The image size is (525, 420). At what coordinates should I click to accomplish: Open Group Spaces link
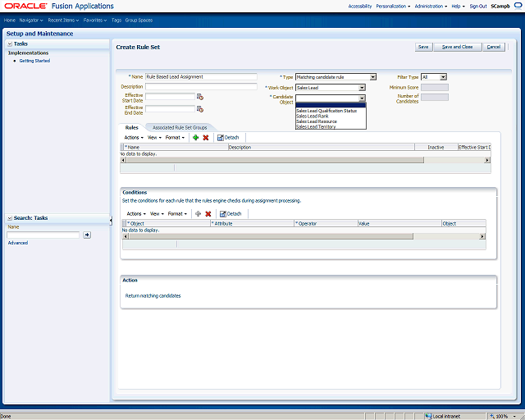pos(139,20)
